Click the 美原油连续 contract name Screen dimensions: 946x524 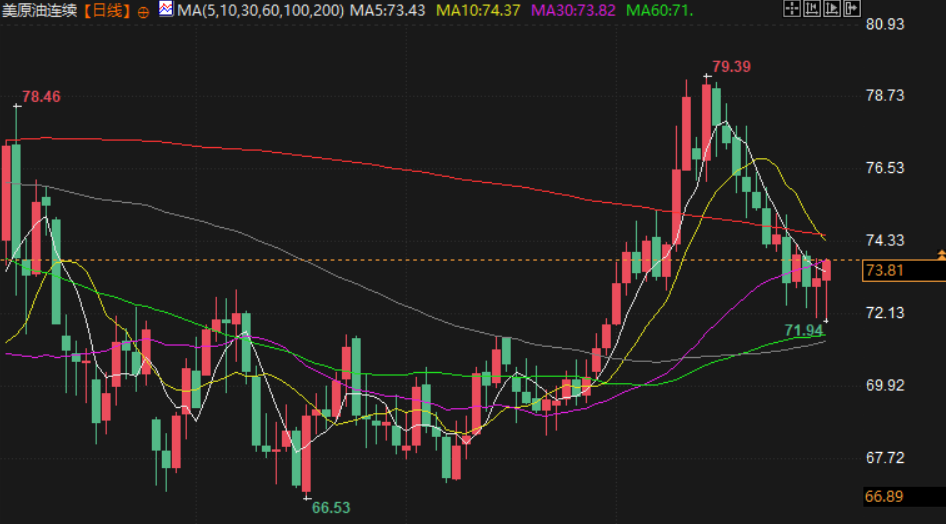pos(39,11)
